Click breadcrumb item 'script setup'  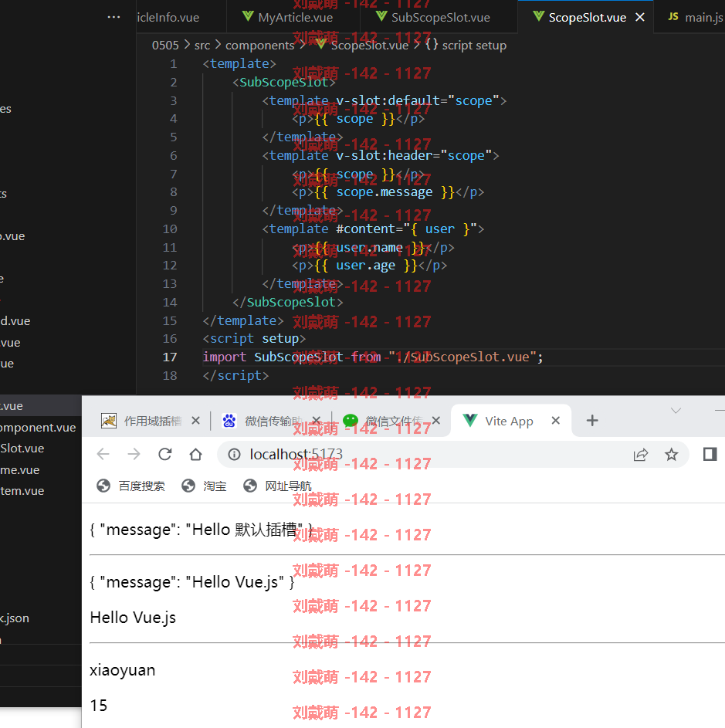click(474, 45)
